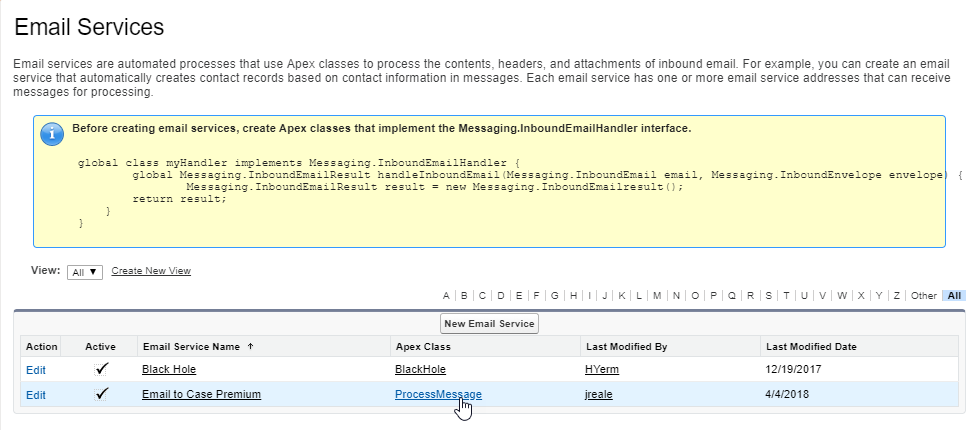977x430 pixels.
Task: Filter list by letter W
Action: click(842, 296)
